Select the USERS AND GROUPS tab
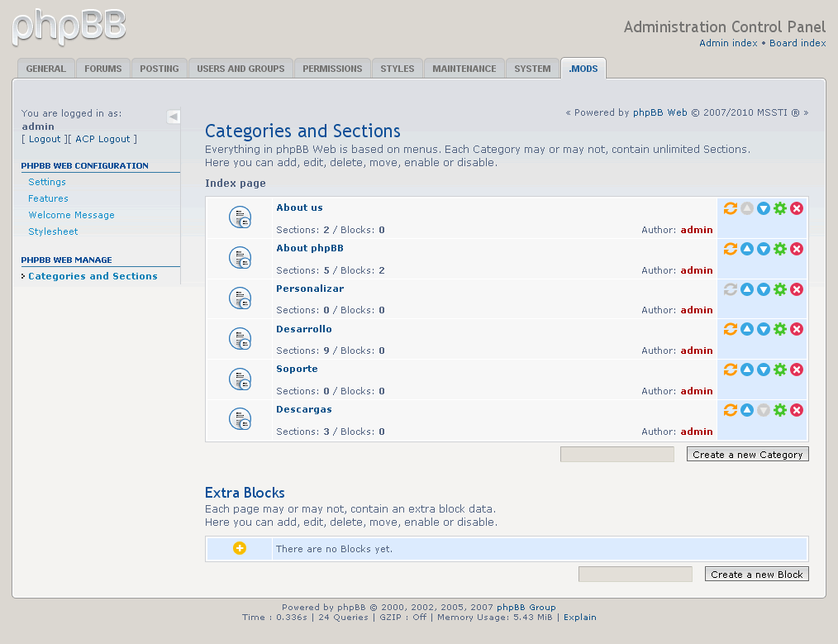The width and height of the screenshot is (838, 644). click(240, 69)
